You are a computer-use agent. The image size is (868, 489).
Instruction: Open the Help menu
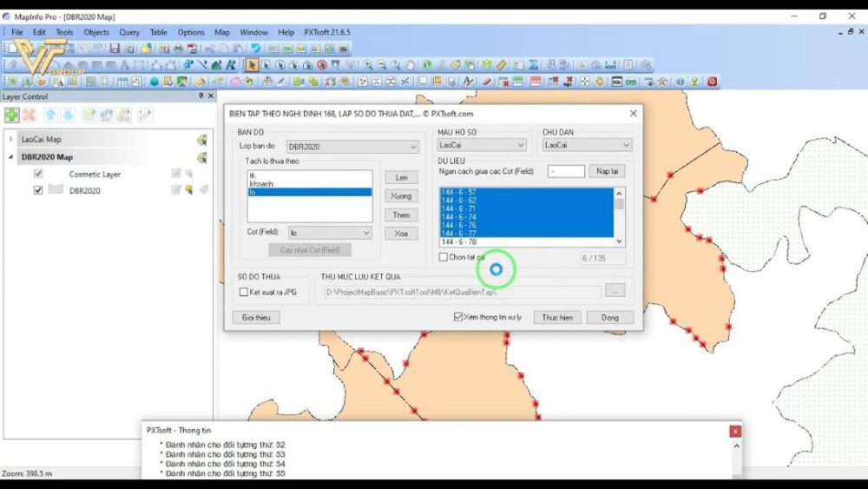(x=286, y=32)
